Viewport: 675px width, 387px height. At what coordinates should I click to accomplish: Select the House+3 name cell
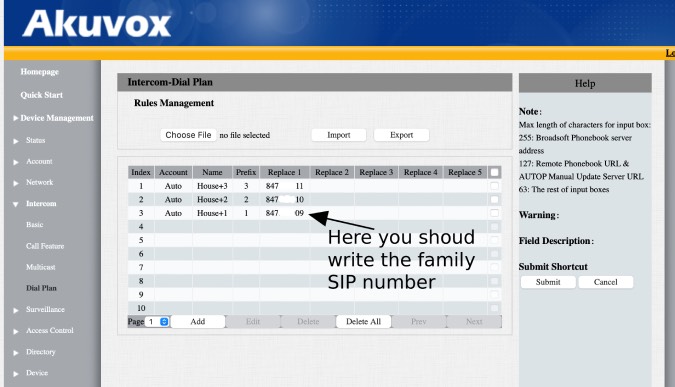[x=212, y=186]
